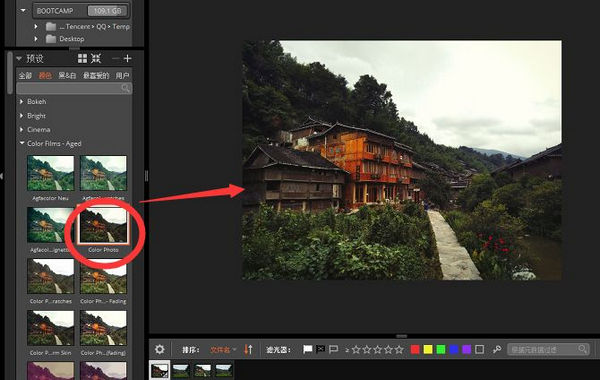The image size is (600, 380).
Task: Set filter to three stars
Action: (377, 349)
